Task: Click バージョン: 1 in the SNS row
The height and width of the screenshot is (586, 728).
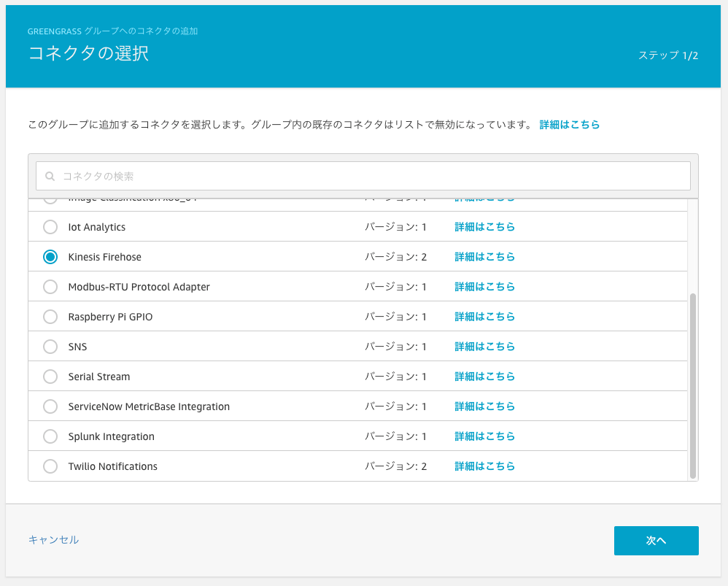Action: pos(395,347)
